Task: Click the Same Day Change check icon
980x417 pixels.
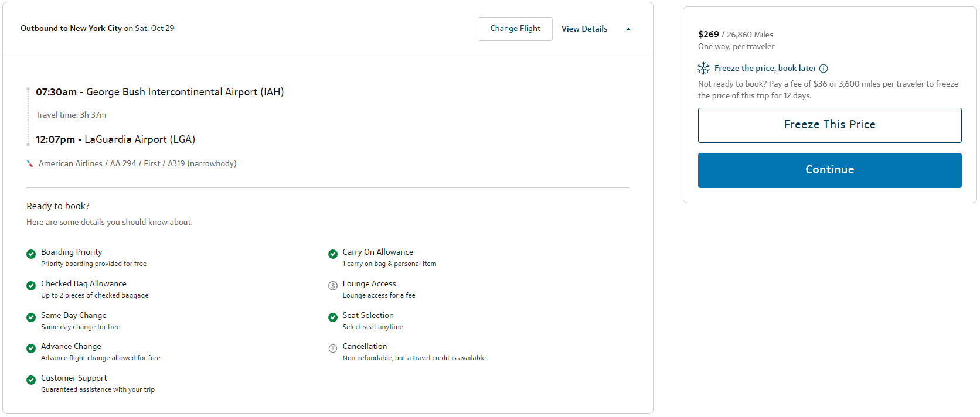Action: [x=31, y=317]
